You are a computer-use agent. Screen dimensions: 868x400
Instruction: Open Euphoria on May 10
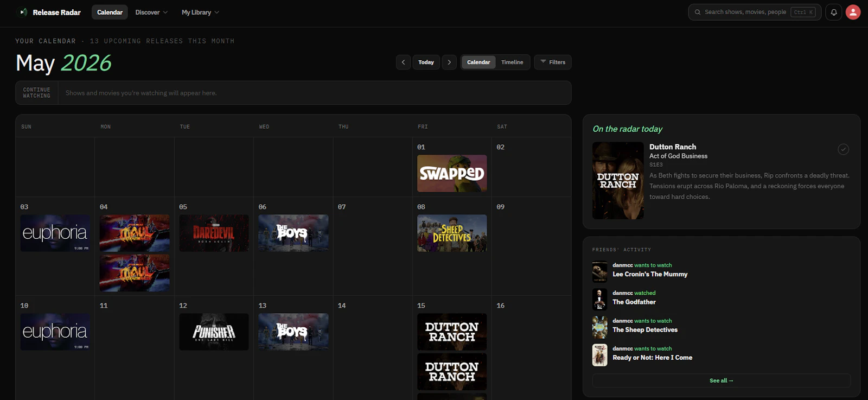pos(55,332)
